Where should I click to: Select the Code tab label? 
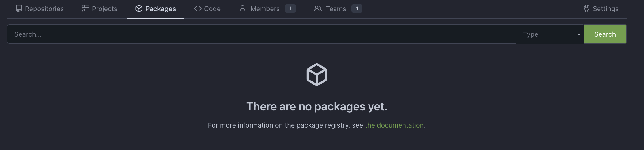click(212, 9)
